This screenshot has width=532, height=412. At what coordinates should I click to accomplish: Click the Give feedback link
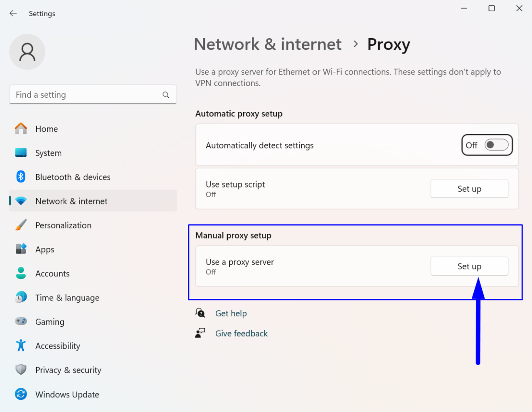coord(241,333)
